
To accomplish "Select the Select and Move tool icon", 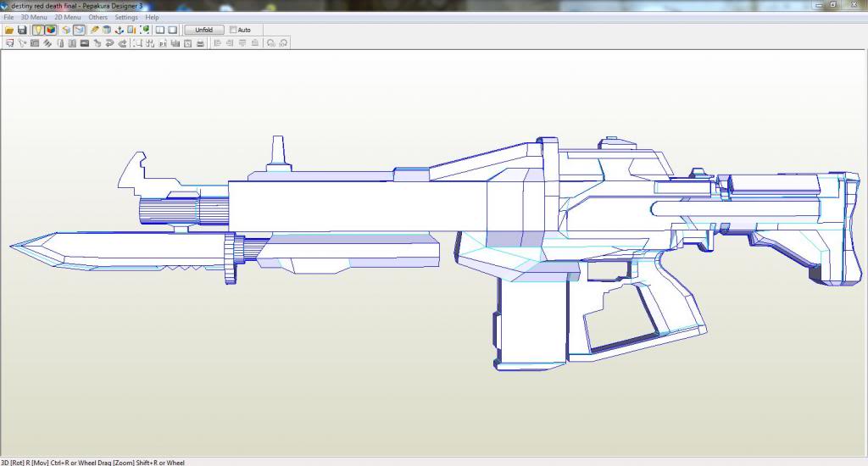I will click(9, 43).
